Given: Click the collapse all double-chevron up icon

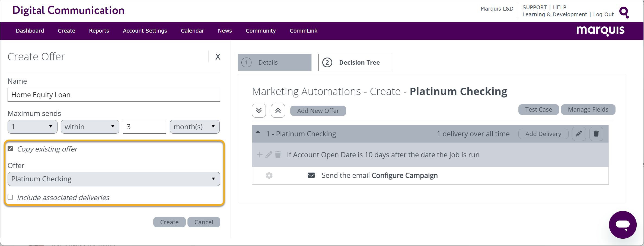Looking at the screenshot, I should point(278,111).
